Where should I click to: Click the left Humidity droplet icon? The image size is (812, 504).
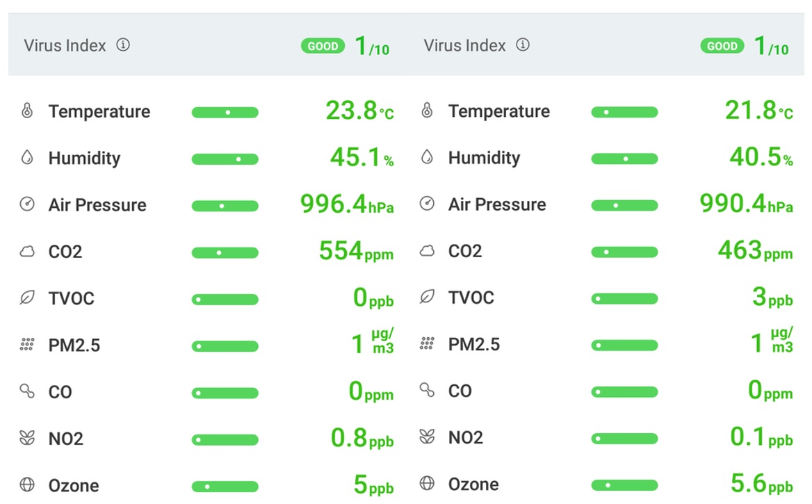pos(27,158)
